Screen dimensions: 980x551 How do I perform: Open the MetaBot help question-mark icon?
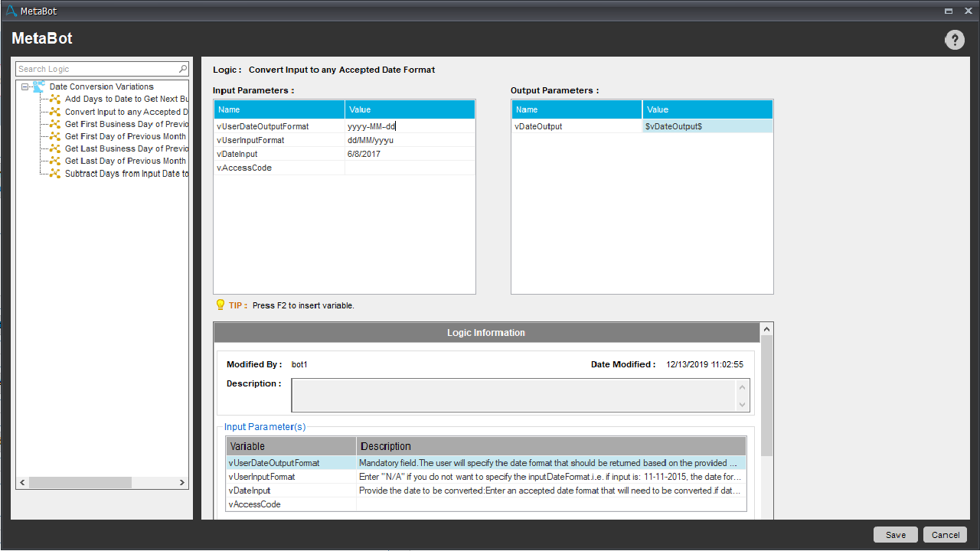[954, 40]
